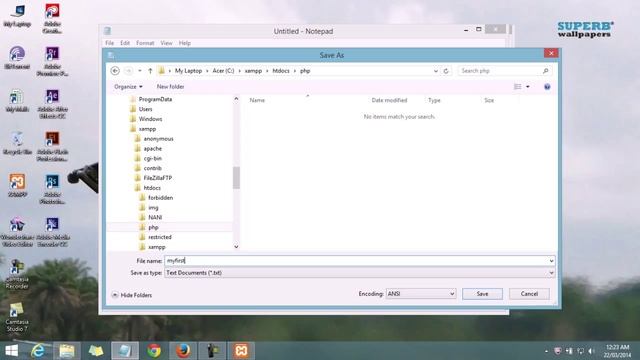Select the contrib folder in tree

[153, 168]
